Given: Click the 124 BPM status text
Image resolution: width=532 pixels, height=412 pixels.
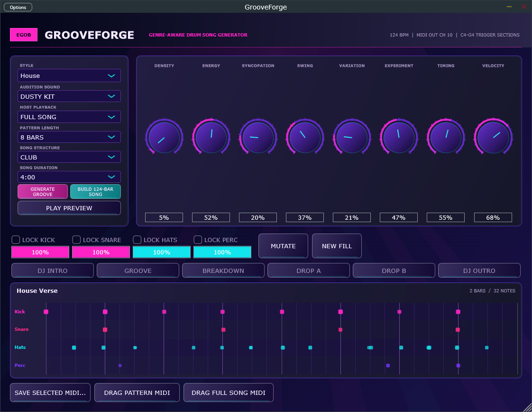Looking at the screenshot, I should [399, 35].
